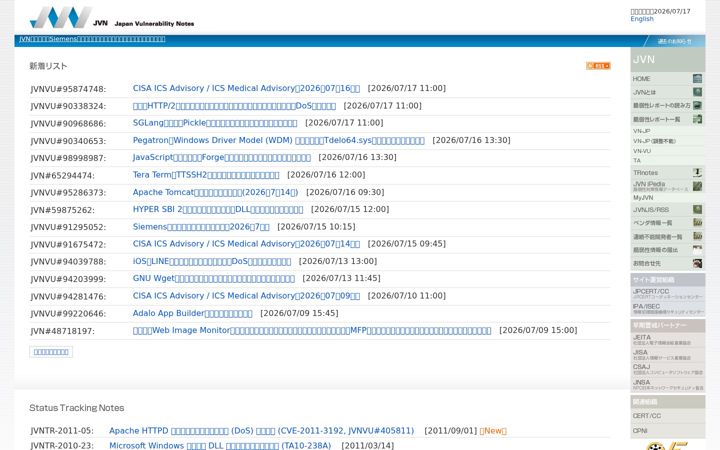This screenshot has width=720, height=450.
Task: Switch to the English version
Action: 641,19
